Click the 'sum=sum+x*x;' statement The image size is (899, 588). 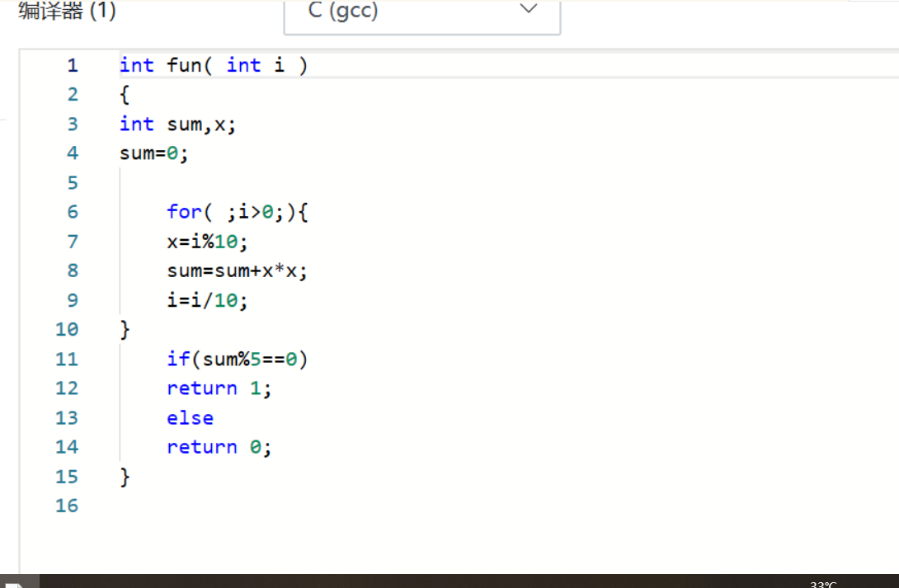click(x=237, y=271)
